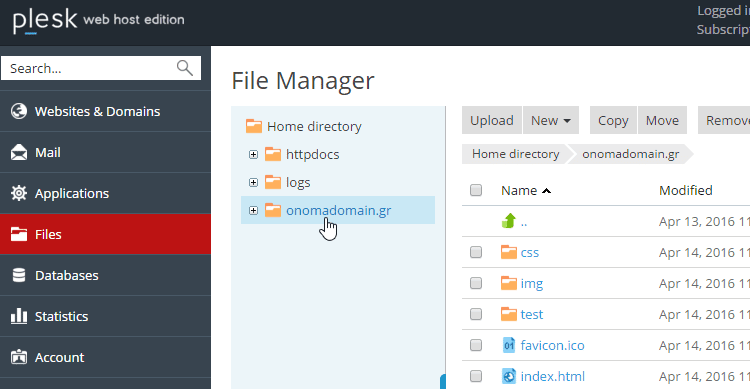Sort by Name column
The width and height of the screenshot is (750, 389).
pos(526,190)
